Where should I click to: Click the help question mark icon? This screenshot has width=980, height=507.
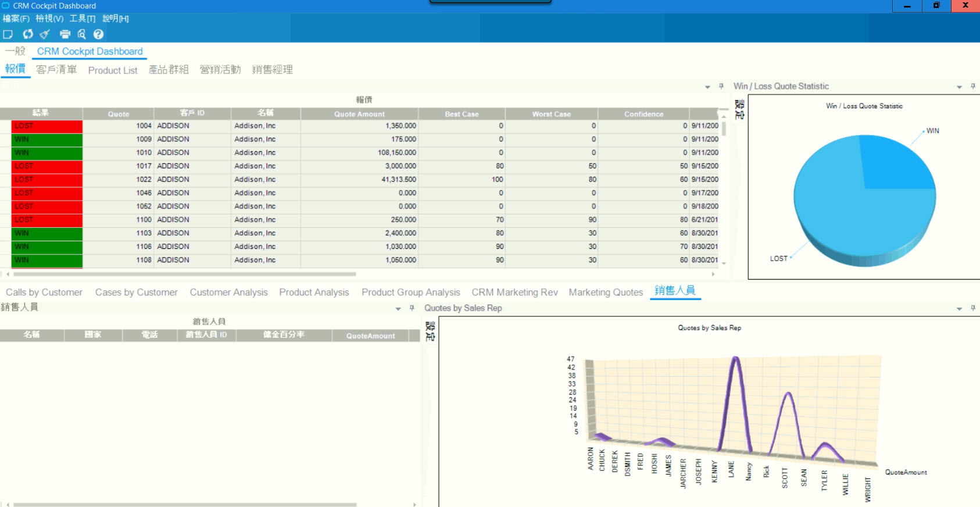(x=98, y=34)
